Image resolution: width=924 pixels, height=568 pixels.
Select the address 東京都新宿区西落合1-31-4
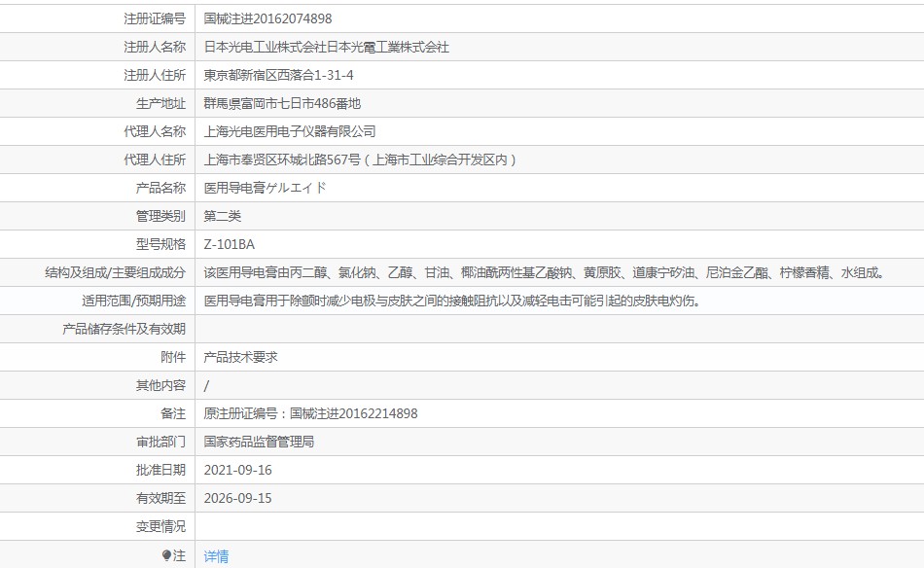point(279,76)
